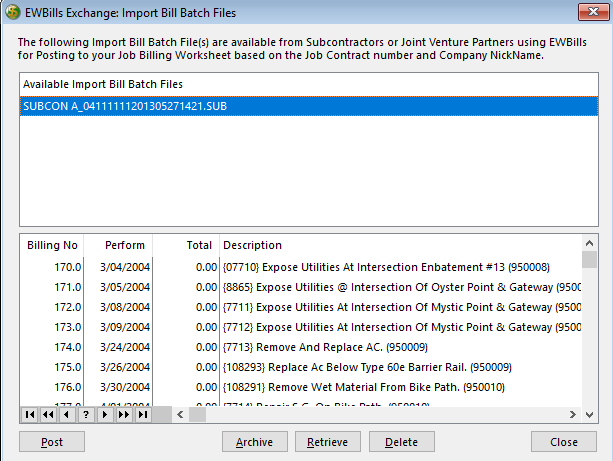Click the vertical scrollbar down arrow
Viewport: 613px width, 461px height.
(590, 414)
